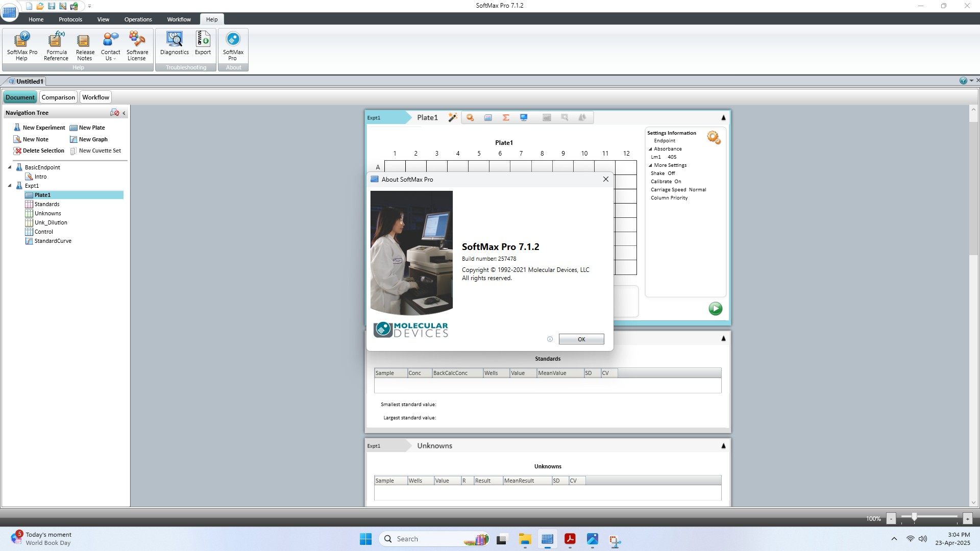Launch the Diagnostics tool

coord(175,43)
